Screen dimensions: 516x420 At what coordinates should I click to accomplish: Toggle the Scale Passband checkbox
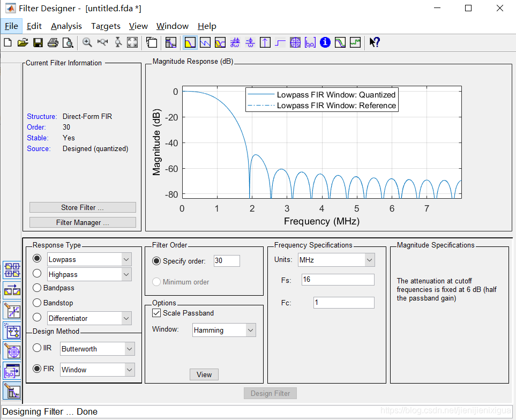click(x=156, y=313)
